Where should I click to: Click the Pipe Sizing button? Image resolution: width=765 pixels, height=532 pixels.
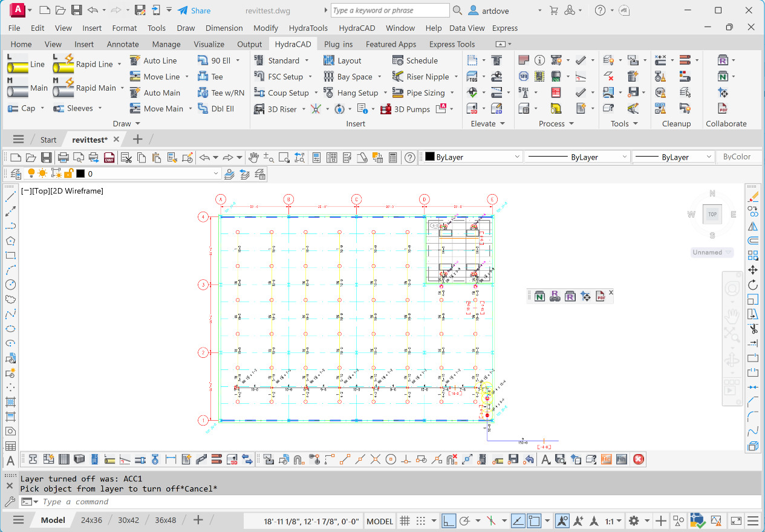click(418, 92)
